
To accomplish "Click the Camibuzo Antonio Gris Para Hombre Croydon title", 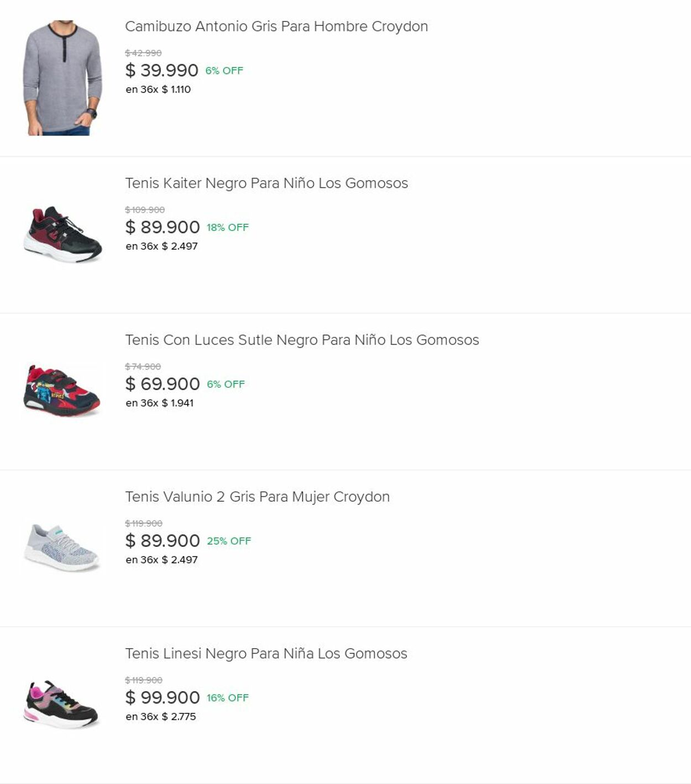I will [276, 27].
